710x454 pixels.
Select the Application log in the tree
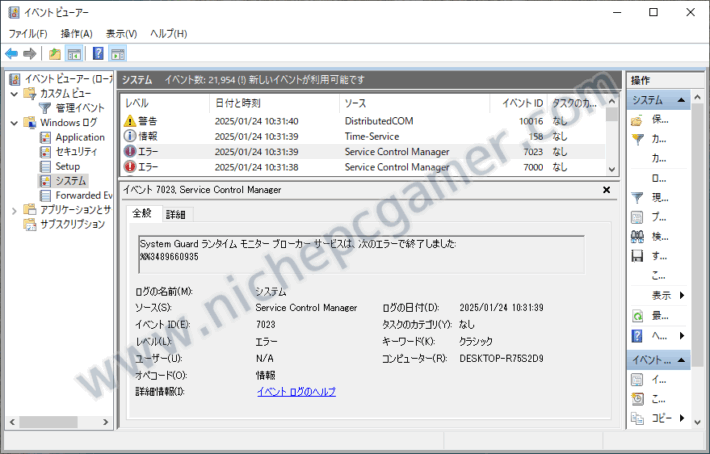pos(80,137)
